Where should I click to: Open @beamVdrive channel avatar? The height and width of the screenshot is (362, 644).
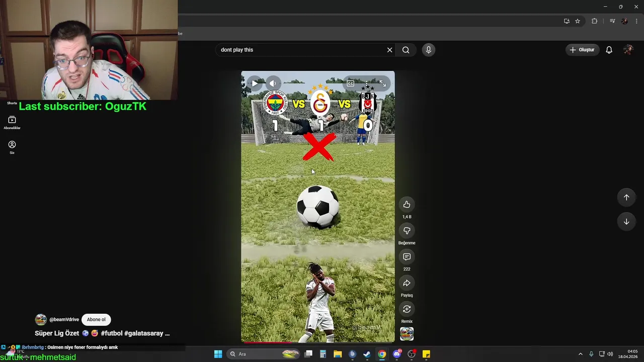click(41, 319)
